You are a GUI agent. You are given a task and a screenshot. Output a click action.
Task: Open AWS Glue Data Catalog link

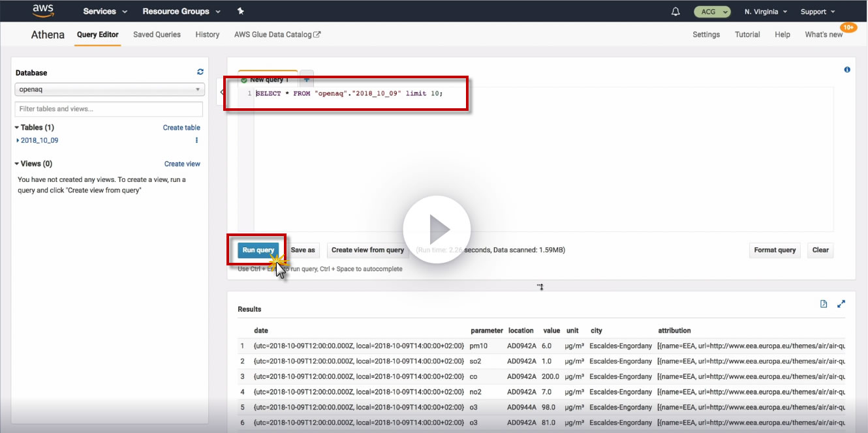click(x=277, y=35)
